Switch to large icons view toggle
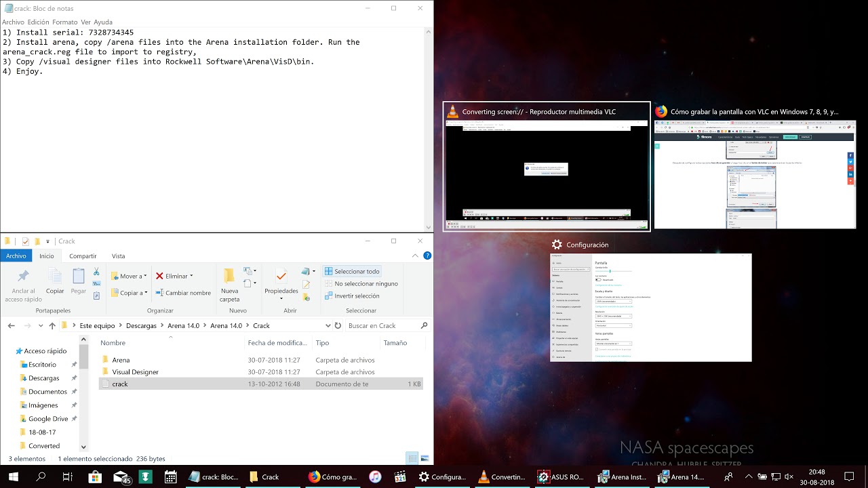 (425, 458)
